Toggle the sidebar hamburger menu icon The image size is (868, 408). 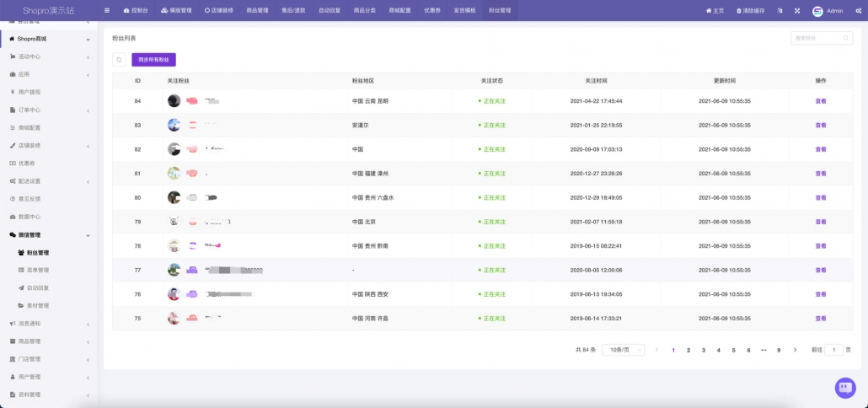(x=107, y=10)
